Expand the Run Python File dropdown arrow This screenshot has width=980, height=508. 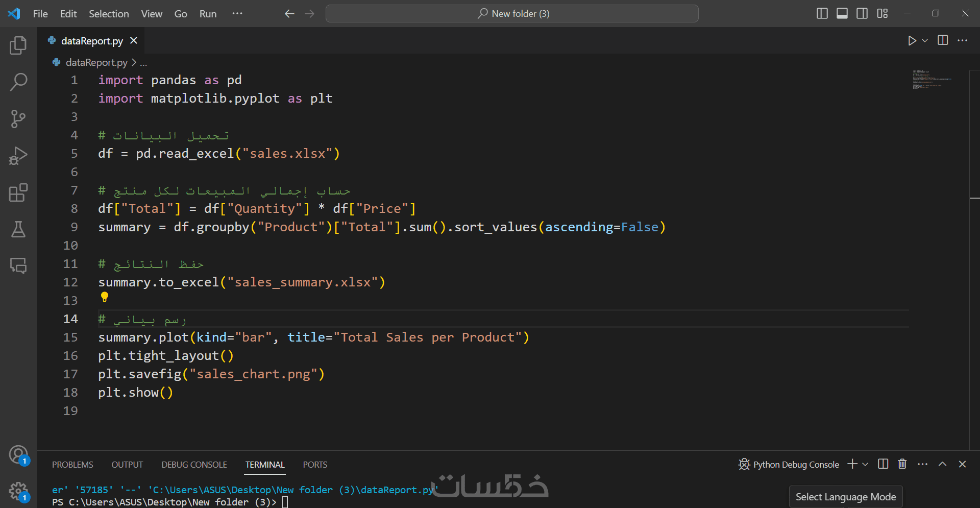[x=925, y=41]
